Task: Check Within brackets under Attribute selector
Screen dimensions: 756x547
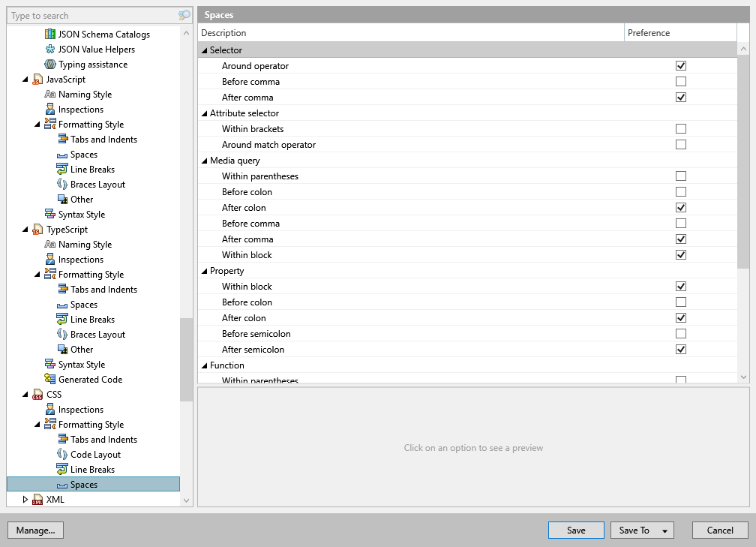Action: 681,128
